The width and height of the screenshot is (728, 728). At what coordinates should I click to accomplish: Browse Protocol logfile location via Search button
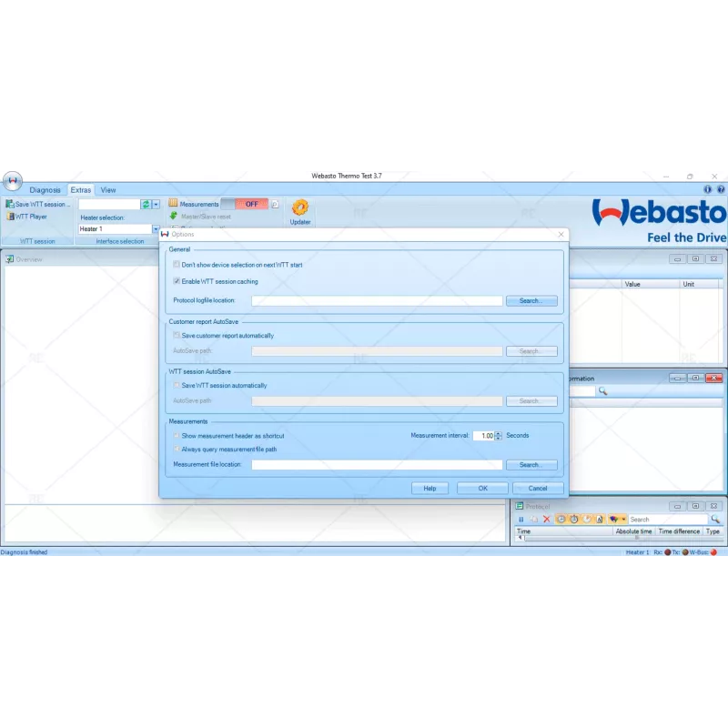click(x=531, y=300)
